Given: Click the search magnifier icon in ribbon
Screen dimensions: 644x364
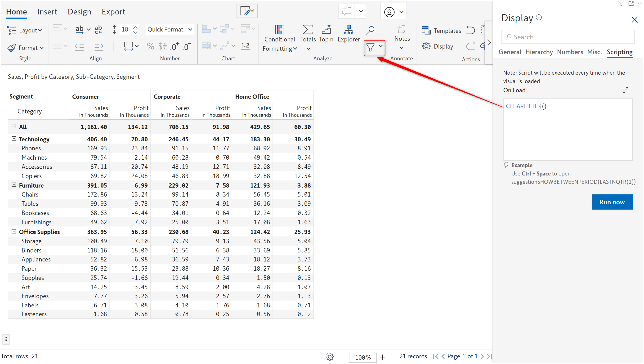Looking at the screenshot, I should click(x=370, y=31).
